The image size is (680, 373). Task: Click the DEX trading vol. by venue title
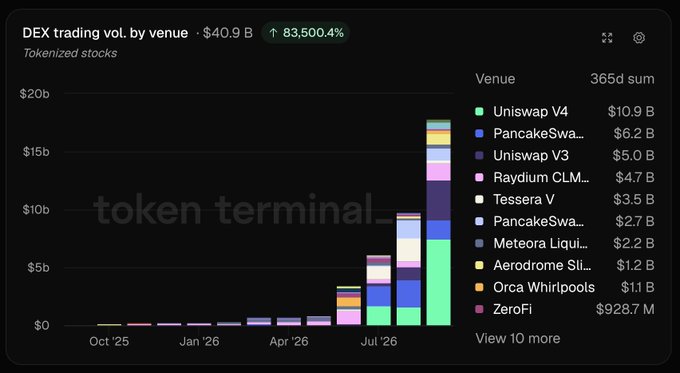[x=105, y=33]
